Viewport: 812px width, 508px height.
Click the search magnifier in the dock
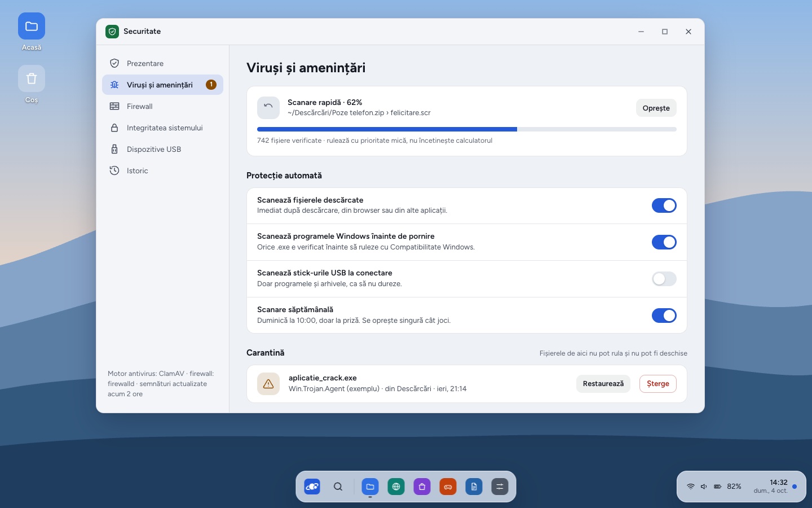(338, 487)
